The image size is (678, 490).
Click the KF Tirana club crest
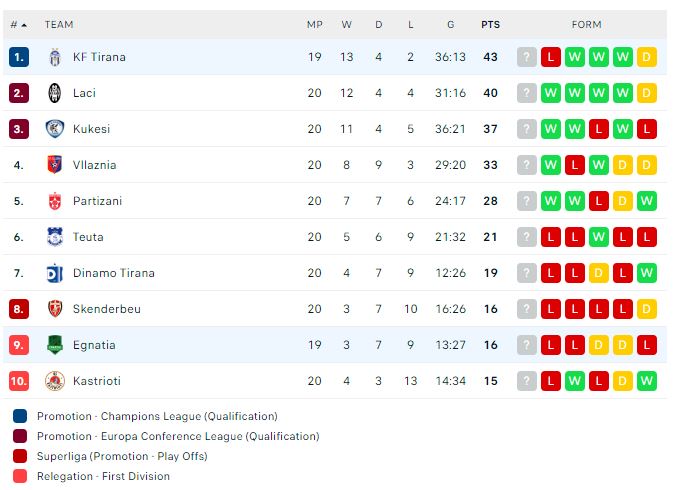pos(55,57)
